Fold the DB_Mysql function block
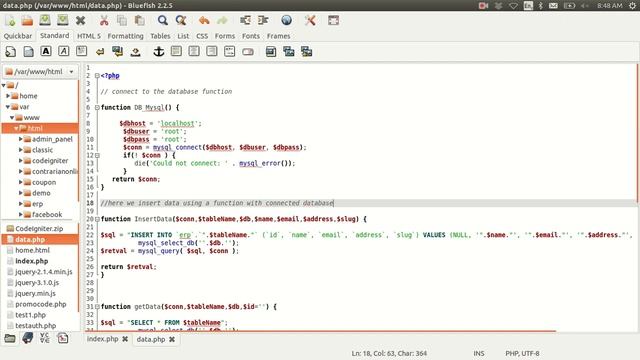Image resolution: width=640 pixels, height=360 pixels. pos(97,107)
